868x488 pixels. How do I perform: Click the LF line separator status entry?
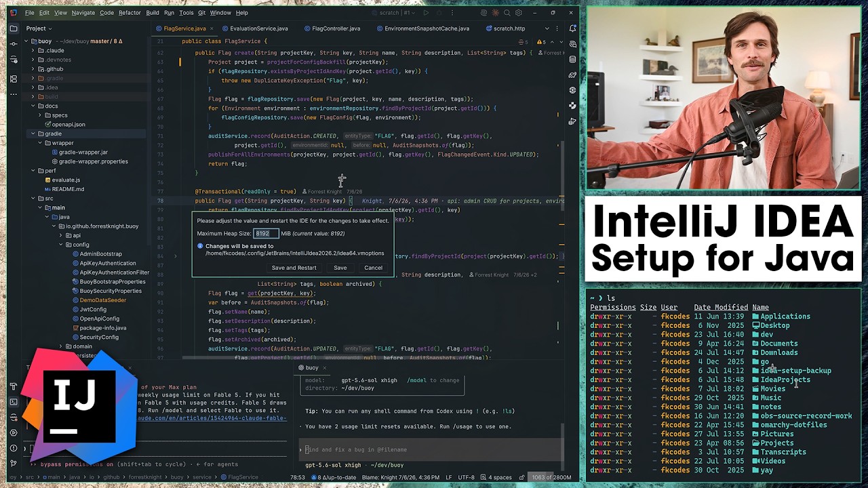tap(448, 477)
